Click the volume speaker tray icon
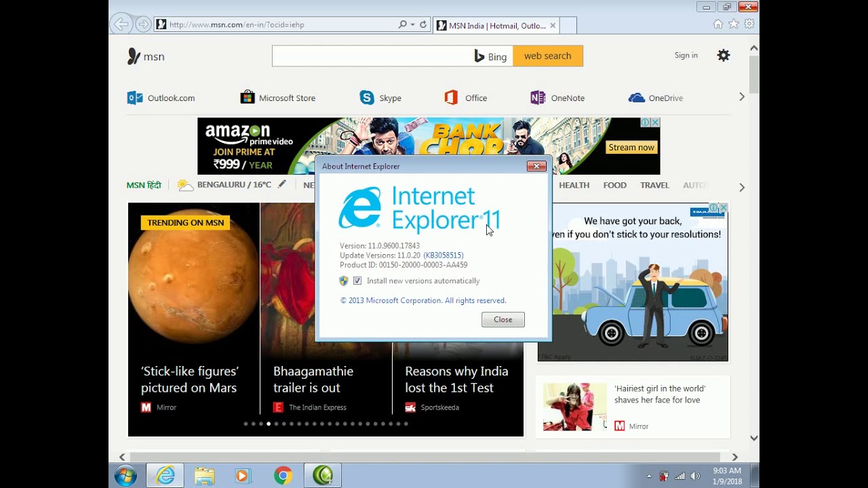Viewport: 868px width, 488px height. click(x=694, y=476)
